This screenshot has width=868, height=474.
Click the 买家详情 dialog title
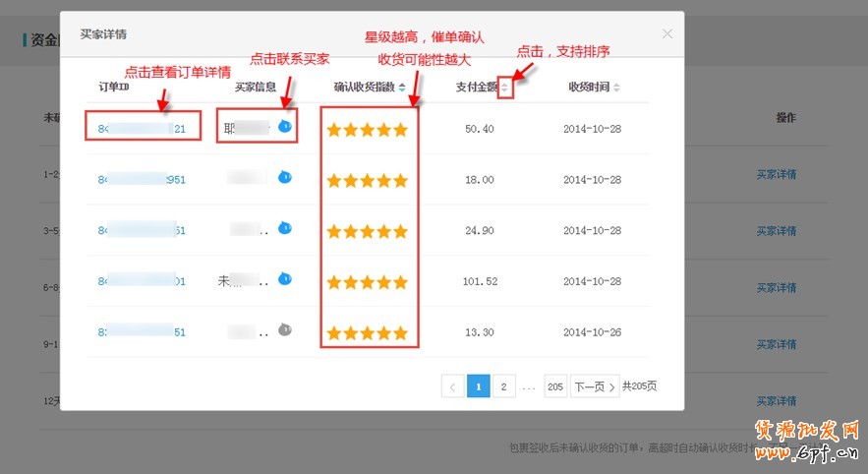(x=103, y=34)
